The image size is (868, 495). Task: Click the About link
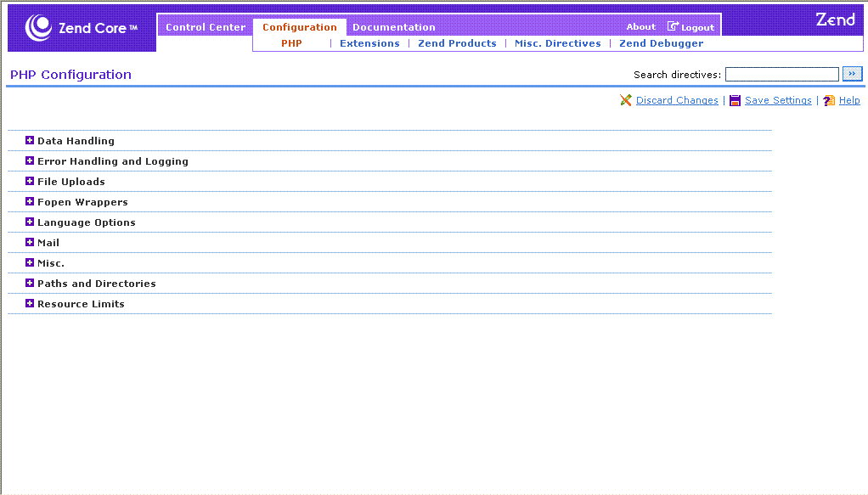[x=640, y=26]
